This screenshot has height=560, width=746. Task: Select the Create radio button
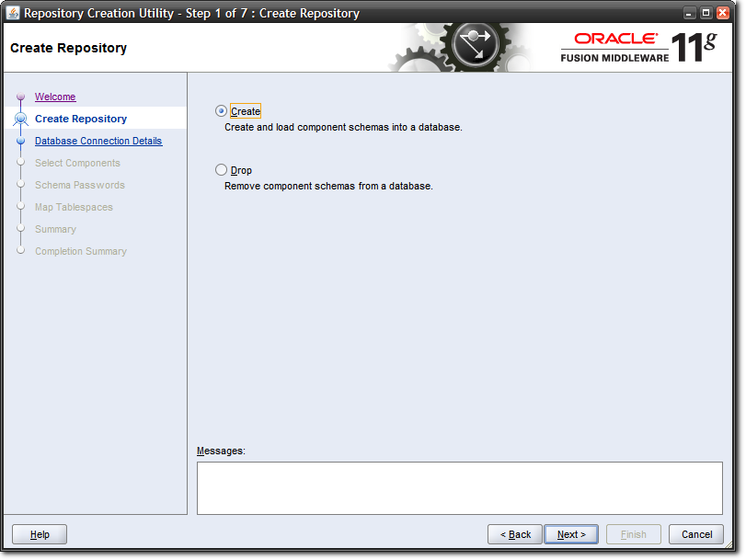(x=221, y=111)
